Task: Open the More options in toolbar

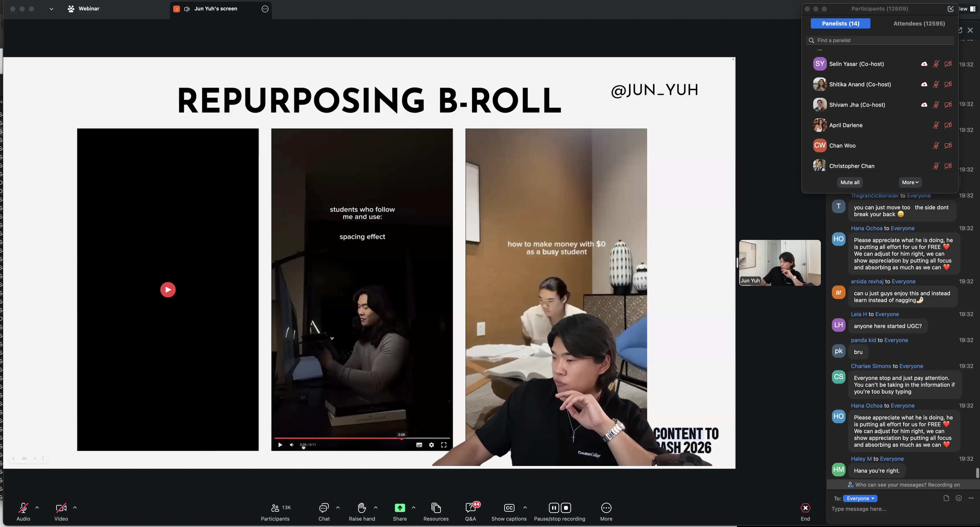Action: [x=606, y=508]
